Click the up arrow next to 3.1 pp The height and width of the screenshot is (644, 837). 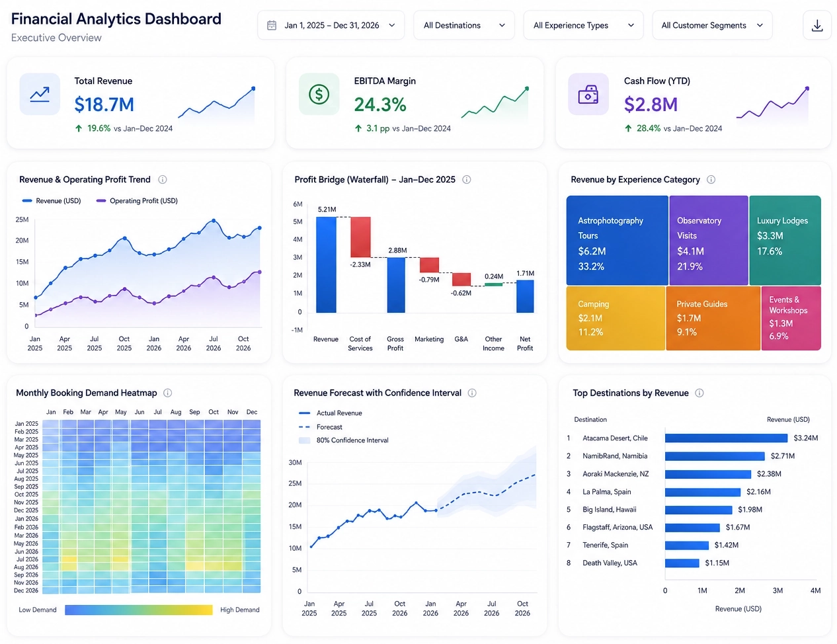(x=358, y=128)
